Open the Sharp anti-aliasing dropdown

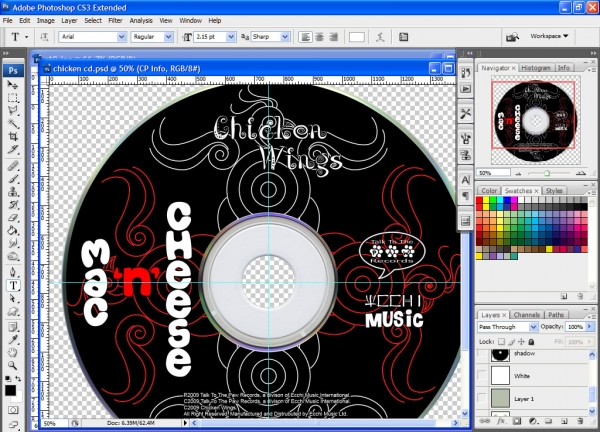click(285, 37)
